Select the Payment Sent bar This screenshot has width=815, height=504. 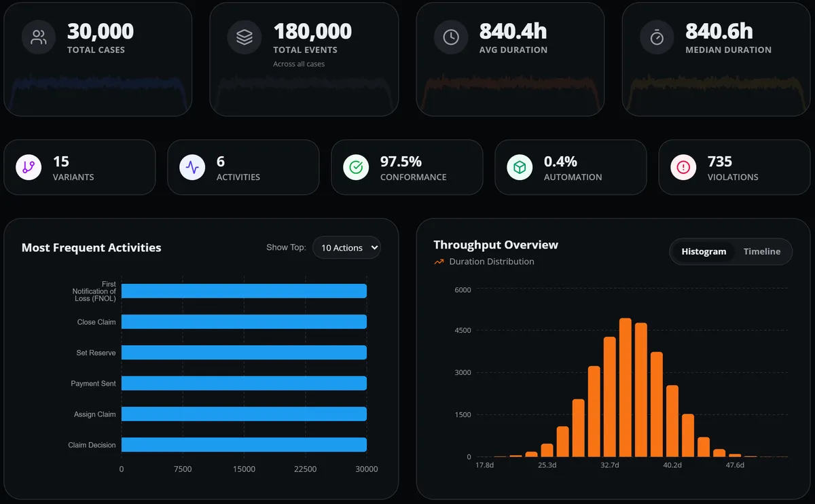(x=244, y=383)
